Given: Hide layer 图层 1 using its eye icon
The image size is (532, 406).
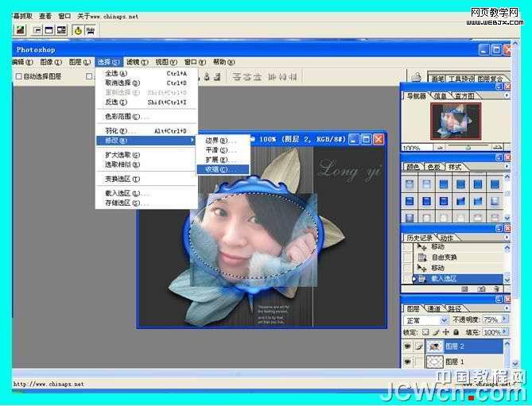Looking at the screenshot, I should (407, 362).
